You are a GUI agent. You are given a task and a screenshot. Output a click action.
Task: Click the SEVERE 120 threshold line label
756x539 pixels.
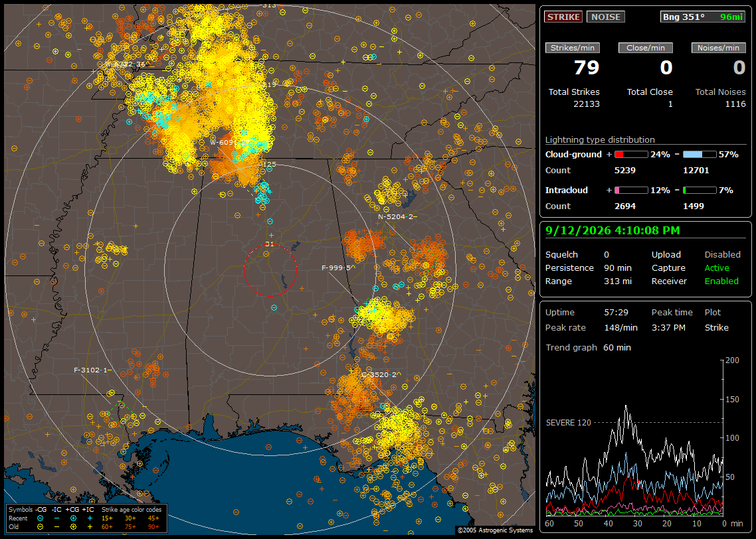[x=569, y=422]
